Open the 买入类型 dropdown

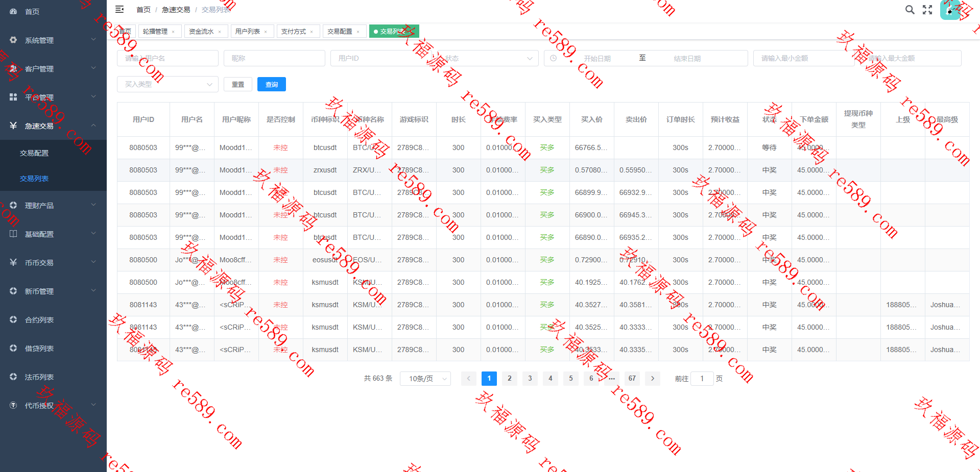pos(168,84)
